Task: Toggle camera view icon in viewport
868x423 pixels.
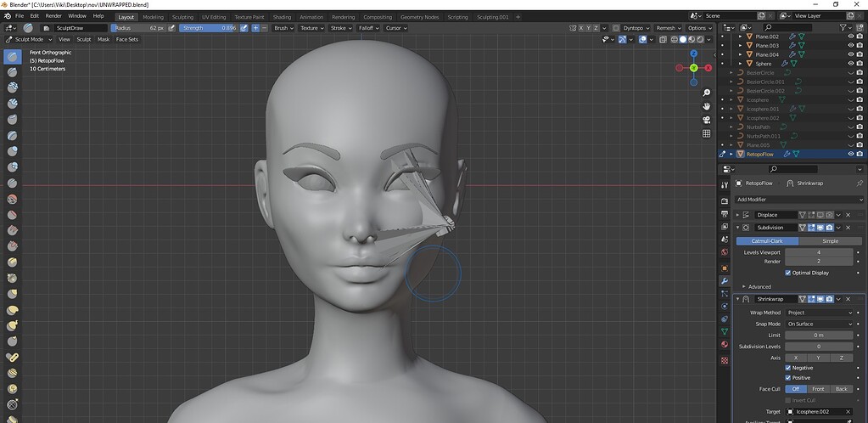Action: click(706, 120)
